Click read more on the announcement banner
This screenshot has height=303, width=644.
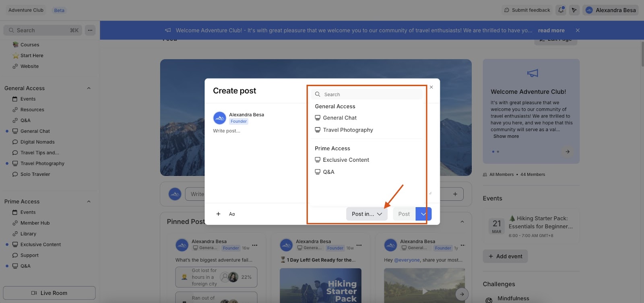pyautogui.click(x=551, y=31)
